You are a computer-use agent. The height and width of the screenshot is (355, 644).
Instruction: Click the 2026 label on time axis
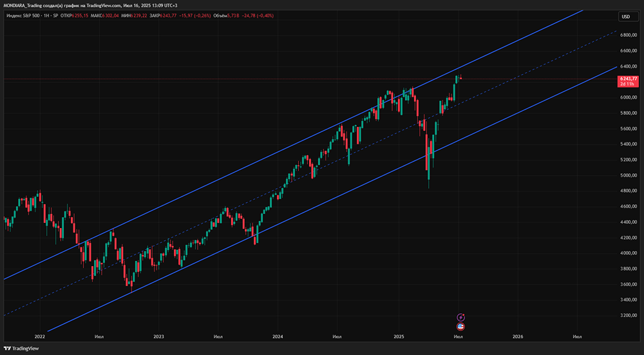tap(518, 336)
